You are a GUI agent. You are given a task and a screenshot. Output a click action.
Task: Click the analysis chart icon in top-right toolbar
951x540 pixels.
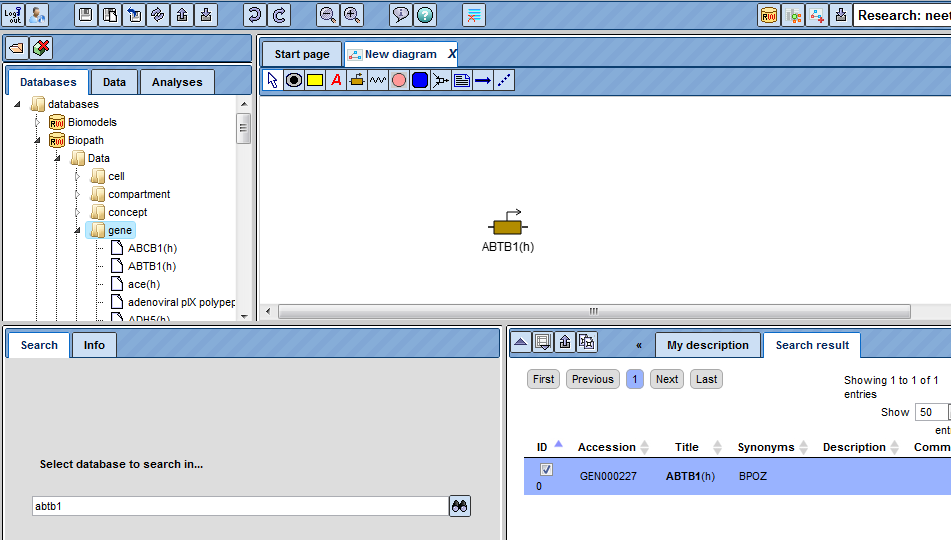click(793, 15)
